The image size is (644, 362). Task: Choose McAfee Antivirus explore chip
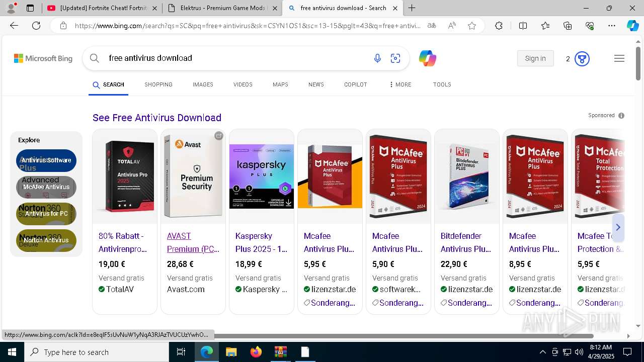[46, 187]
